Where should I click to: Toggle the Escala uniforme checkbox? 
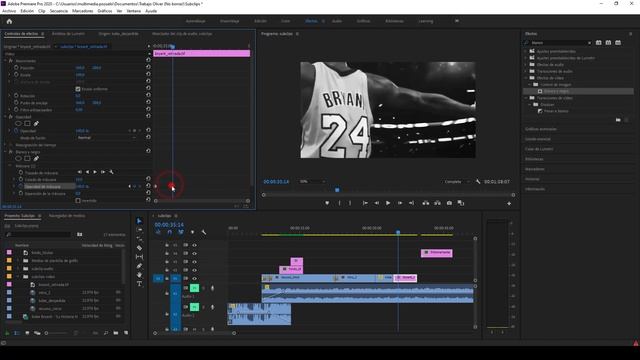[x=78, y=89]
